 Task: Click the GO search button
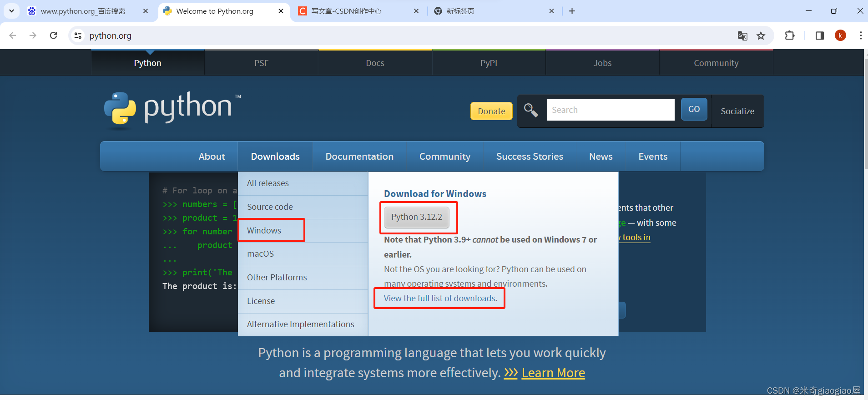pos(694,109)
